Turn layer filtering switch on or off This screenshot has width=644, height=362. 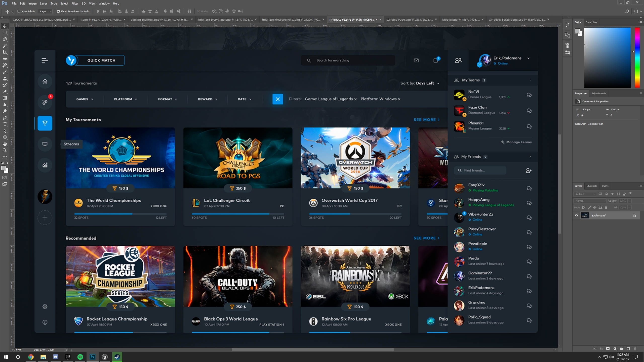(630, 193)
